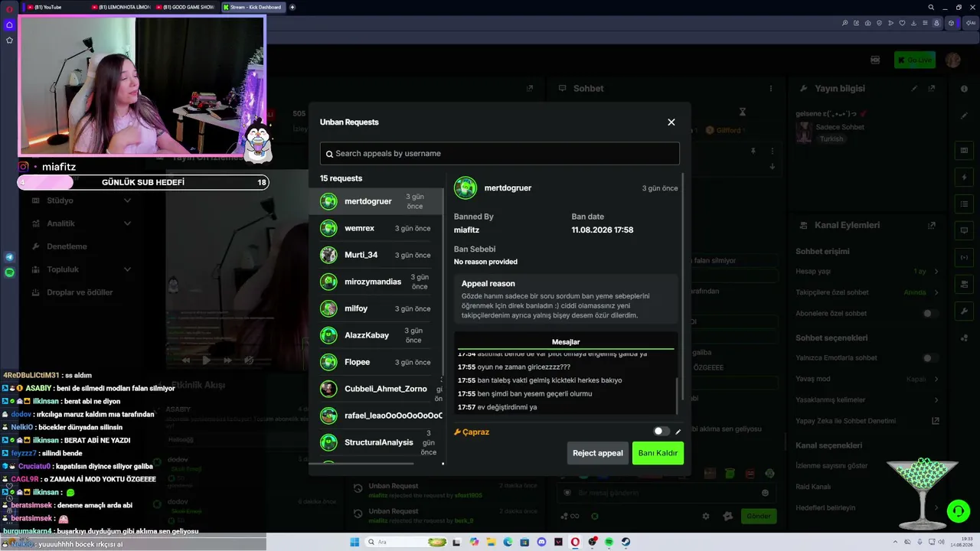Select mertdogruer unban request
980x551 pixels.
coord(376,201)
